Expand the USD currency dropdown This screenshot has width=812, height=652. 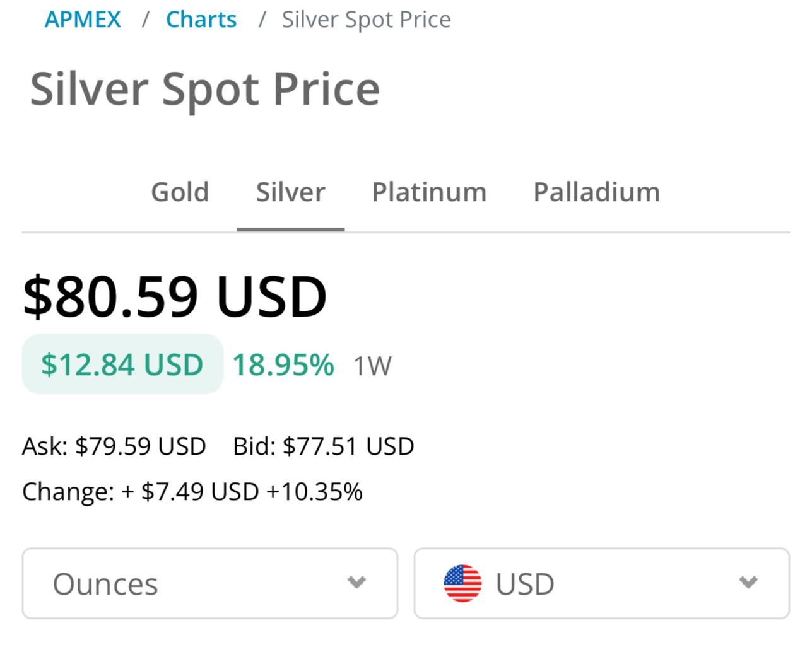tap(601, 583)
